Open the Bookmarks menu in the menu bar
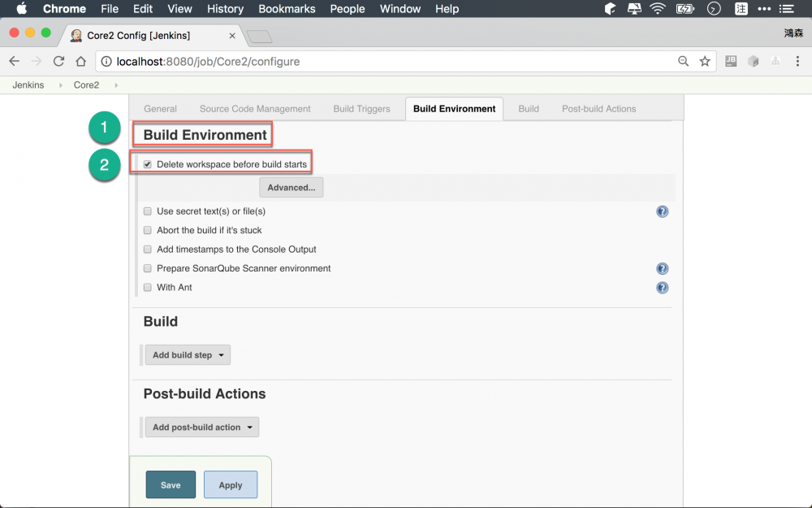Screen dimensions: 812x508 [287, 9]
